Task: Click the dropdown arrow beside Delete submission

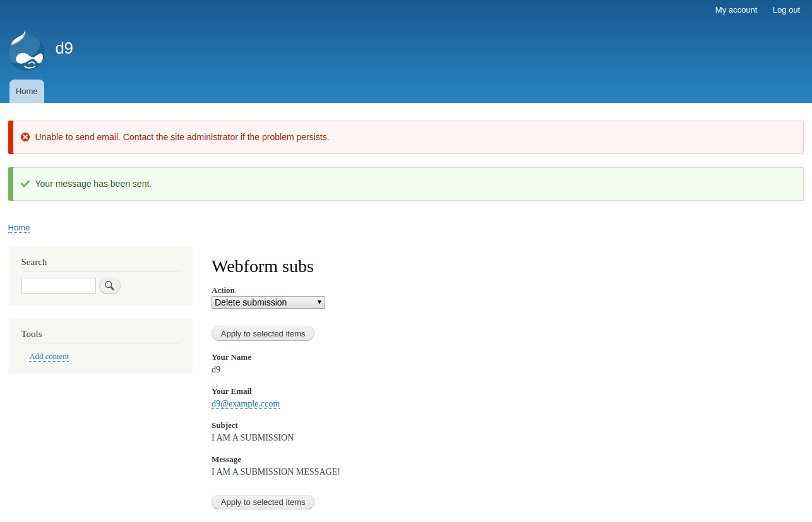Action: (319, 302)
